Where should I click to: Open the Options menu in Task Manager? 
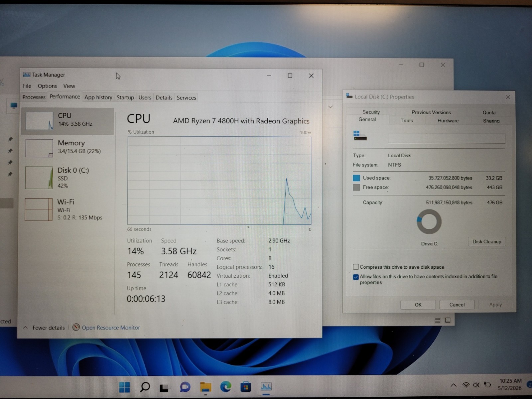47,86
